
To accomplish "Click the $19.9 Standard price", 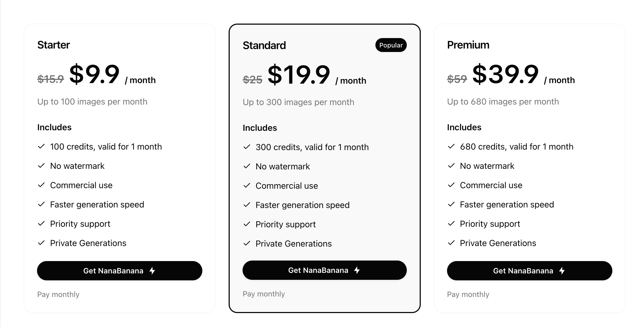I will click(299, 75).
